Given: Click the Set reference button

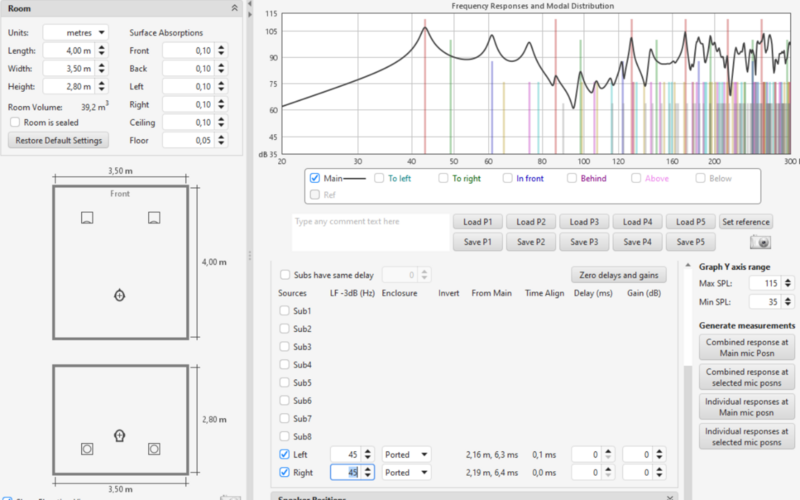Looking at the screenshot, I should click(x=746, y=222).
